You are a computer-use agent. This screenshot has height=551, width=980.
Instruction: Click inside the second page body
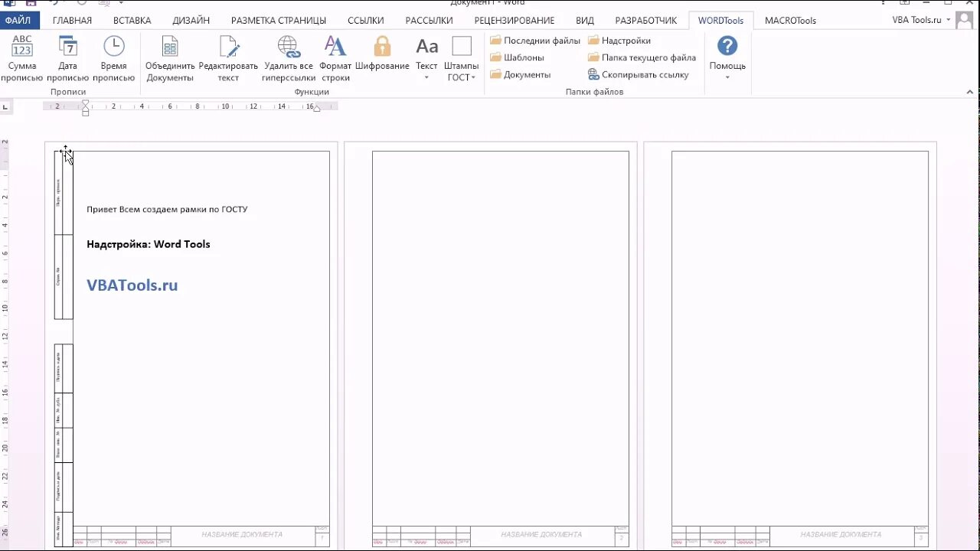pyautogui.click(x=501, y=337)
